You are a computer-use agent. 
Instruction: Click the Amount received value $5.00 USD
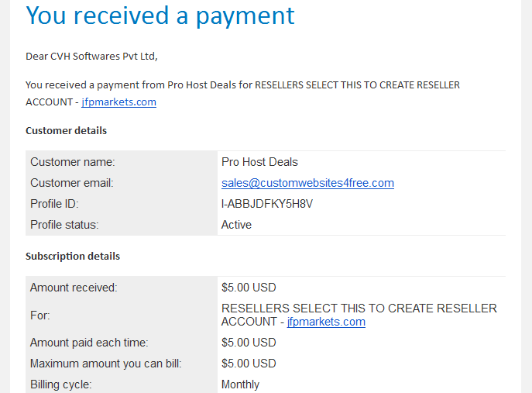pos(249,288)
